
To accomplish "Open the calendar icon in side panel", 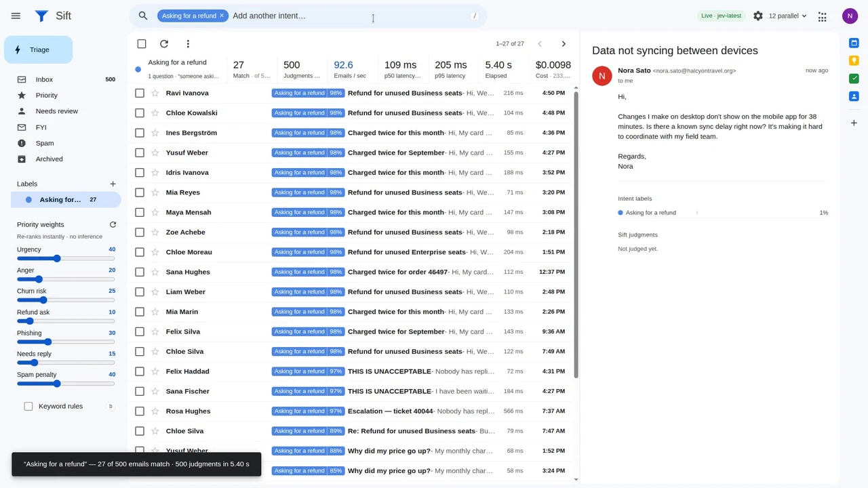I will 854,43.
